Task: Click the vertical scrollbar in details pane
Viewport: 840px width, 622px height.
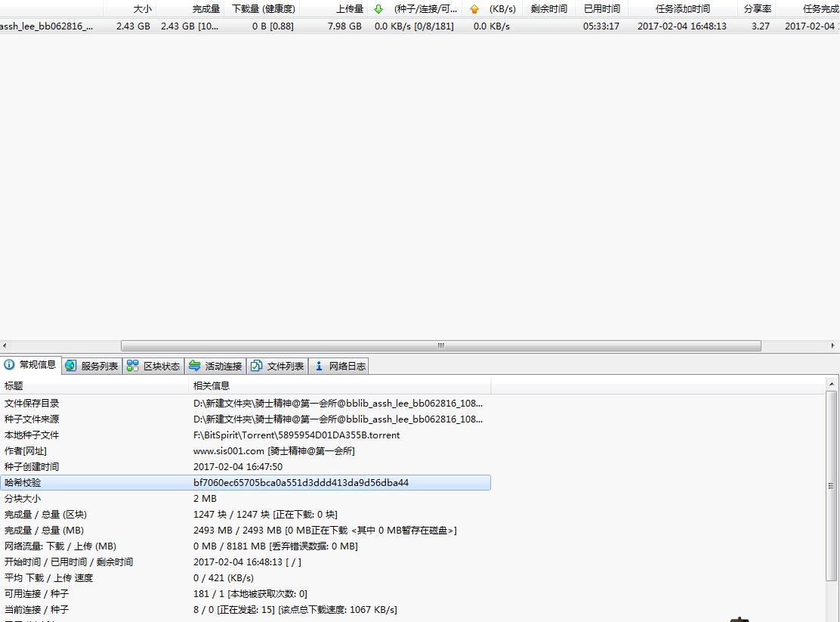Action: click(831, 486)
